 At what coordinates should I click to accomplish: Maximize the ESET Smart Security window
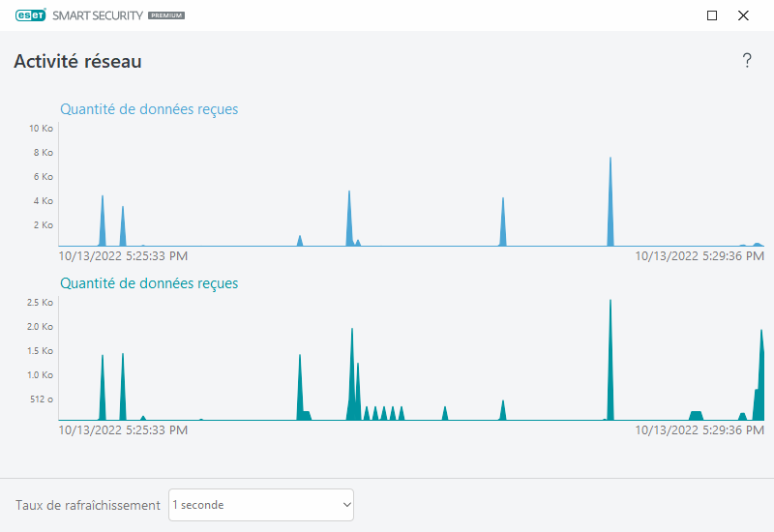pyautogui.click(x=712, y=15)
